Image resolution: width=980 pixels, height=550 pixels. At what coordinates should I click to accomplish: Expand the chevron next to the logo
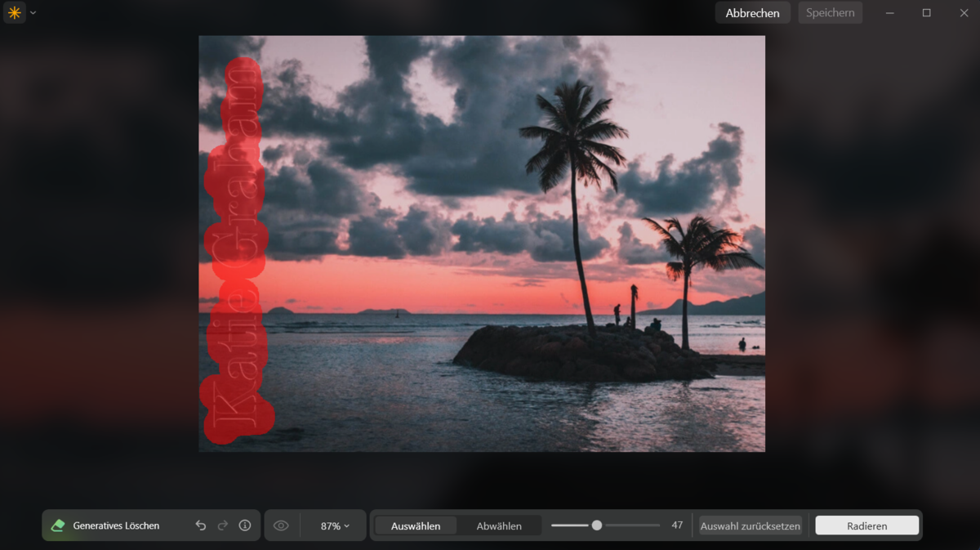[x=33, y=12]
